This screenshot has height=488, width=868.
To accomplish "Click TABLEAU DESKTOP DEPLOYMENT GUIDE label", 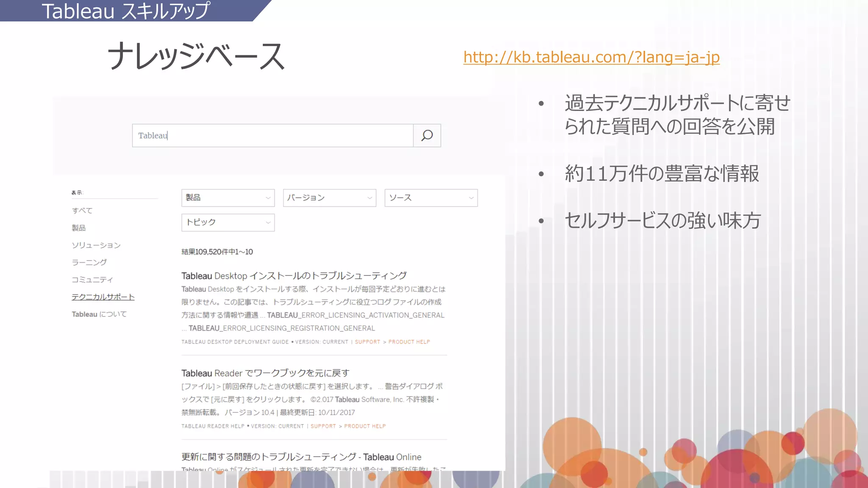I will tap(235, 342).
